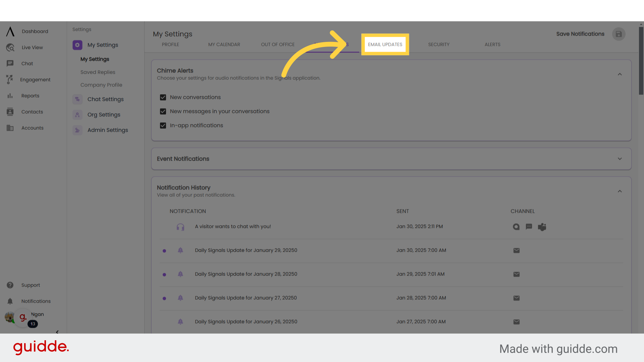Viewport: 644px width, 362px height.
Task: Click the Chat Settings icon
Action: [77, 99]
